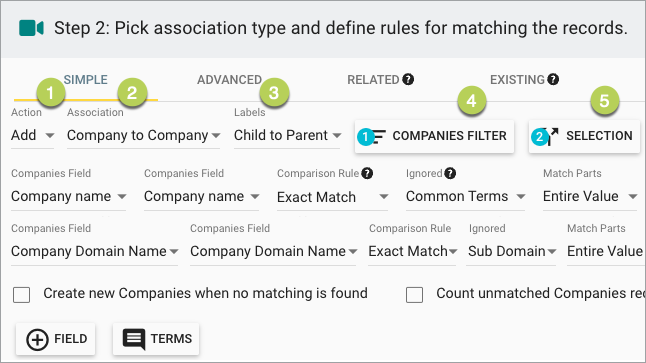
Task: Enable Create new Companies when no matching checkbox
Action: (x=21, y=295)
